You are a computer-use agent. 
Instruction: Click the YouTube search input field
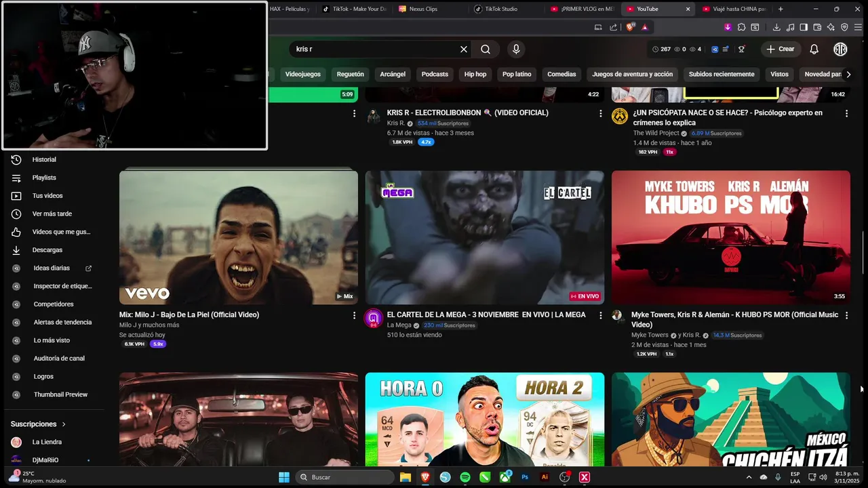376,49
